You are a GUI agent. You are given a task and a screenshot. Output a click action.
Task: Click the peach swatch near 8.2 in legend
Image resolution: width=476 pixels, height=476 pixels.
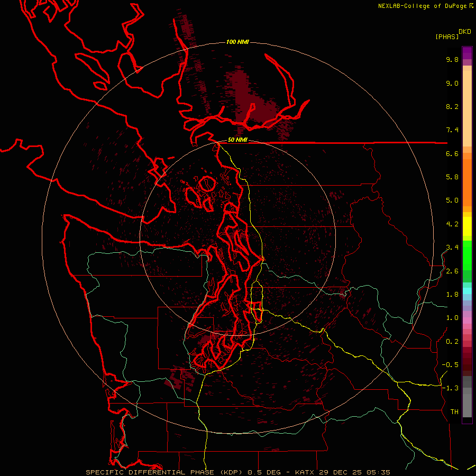467,108
